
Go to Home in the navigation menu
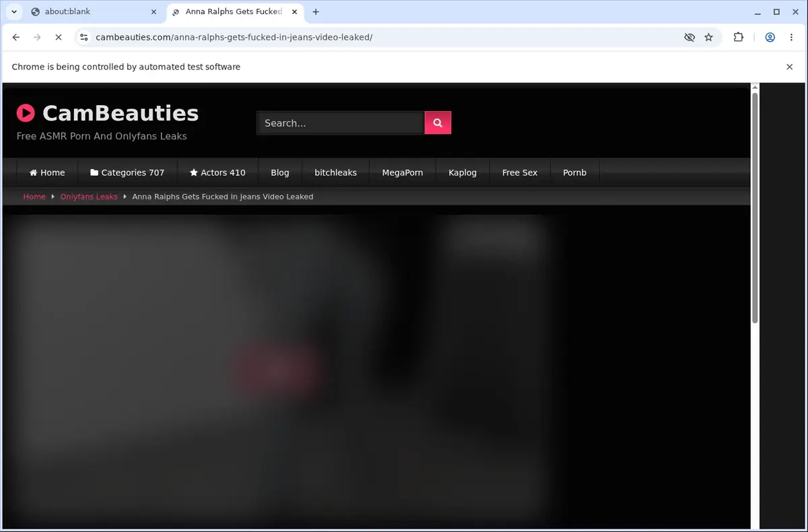tap(47, 172)
